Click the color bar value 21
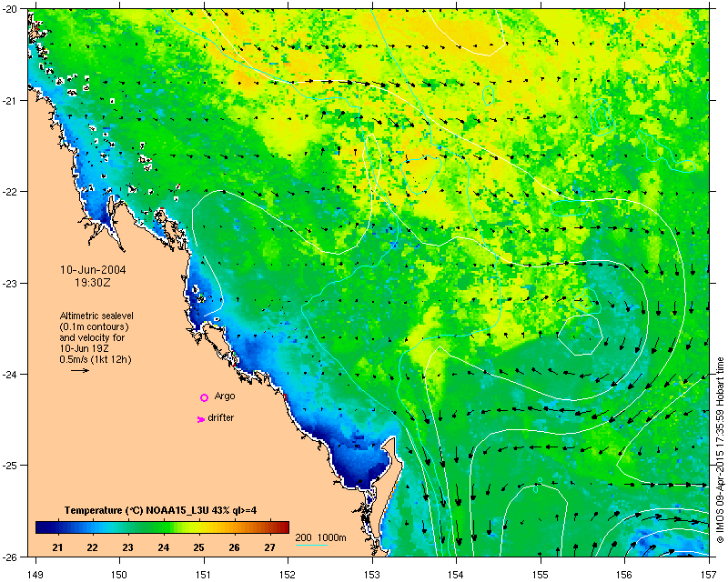 [x=57, y=547]
